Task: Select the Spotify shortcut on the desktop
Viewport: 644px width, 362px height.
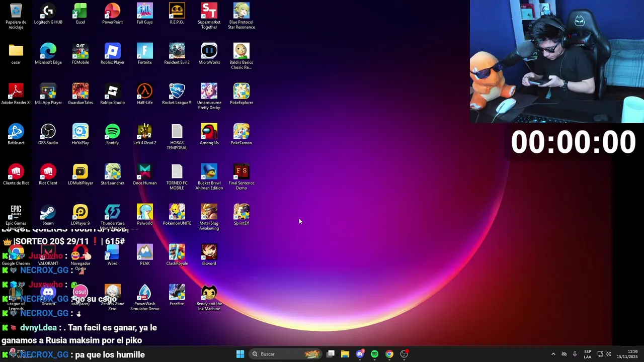Action: pos(113,134)
